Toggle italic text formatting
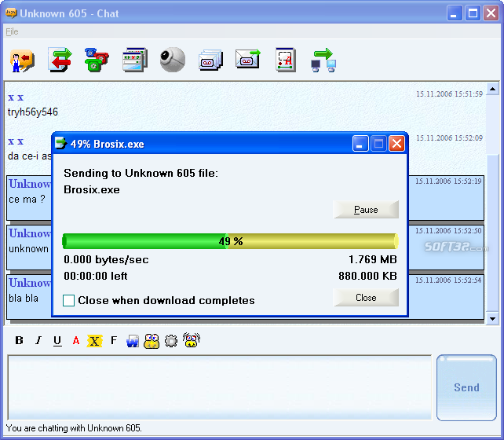 coord(38,340)
